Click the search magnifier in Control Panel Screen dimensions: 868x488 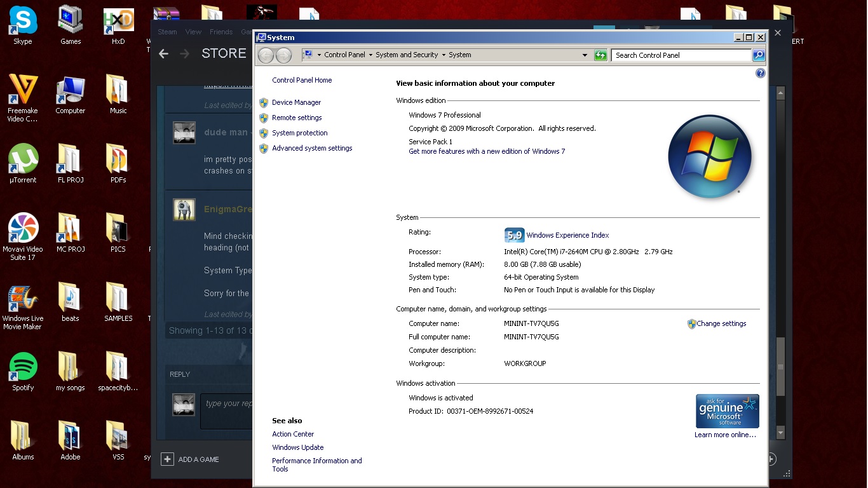[x=759, y=55]
